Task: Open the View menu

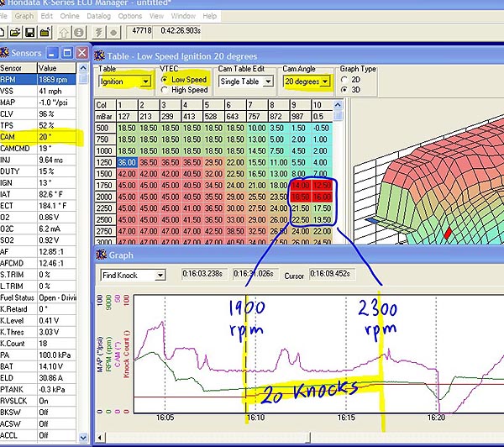Action: click(x=156, y=16)
